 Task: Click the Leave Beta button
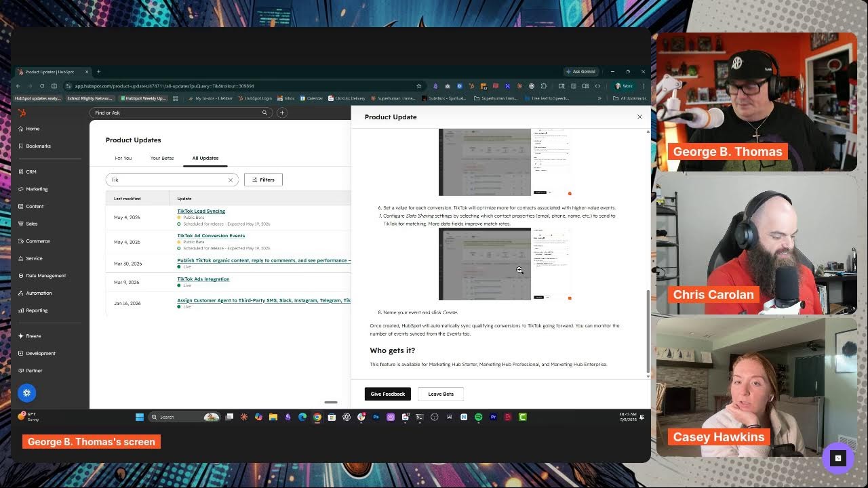[441, 394]
